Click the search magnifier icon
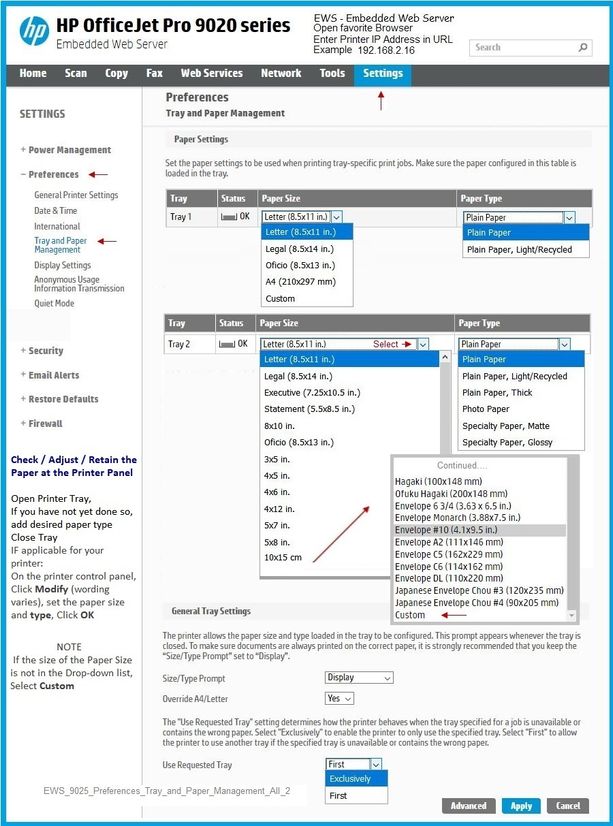 (582, 47)
